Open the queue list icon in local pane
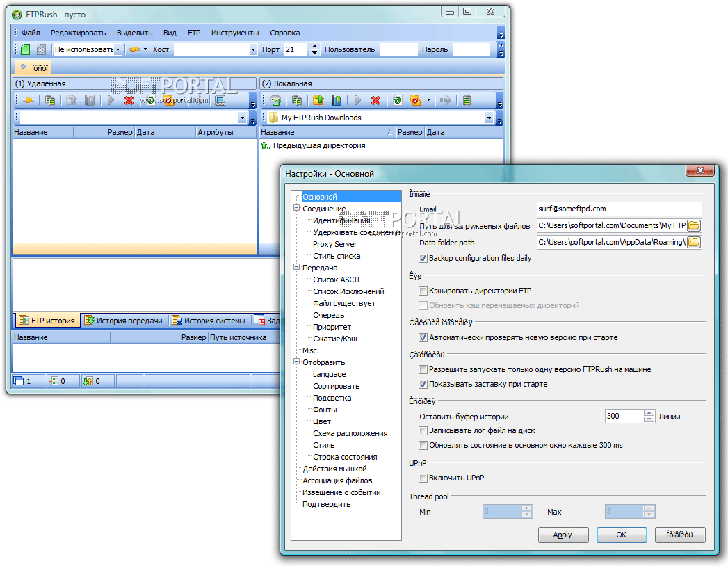 467,100
